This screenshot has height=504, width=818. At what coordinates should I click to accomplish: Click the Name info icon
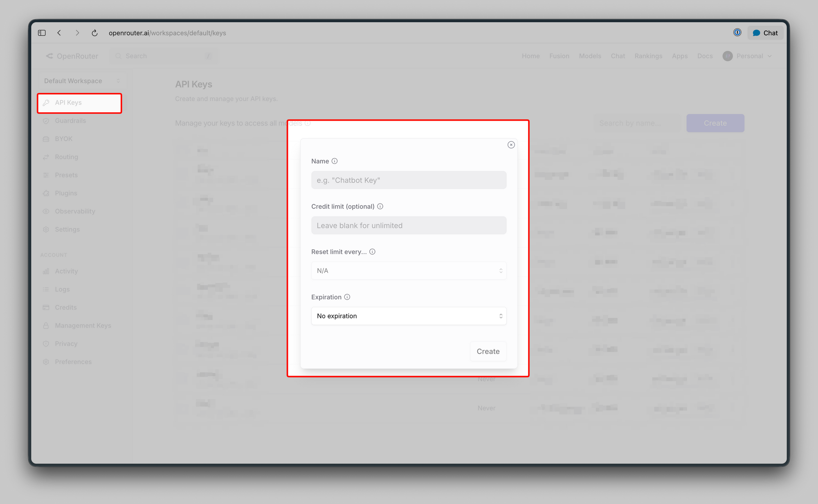[x=335, y=161]
